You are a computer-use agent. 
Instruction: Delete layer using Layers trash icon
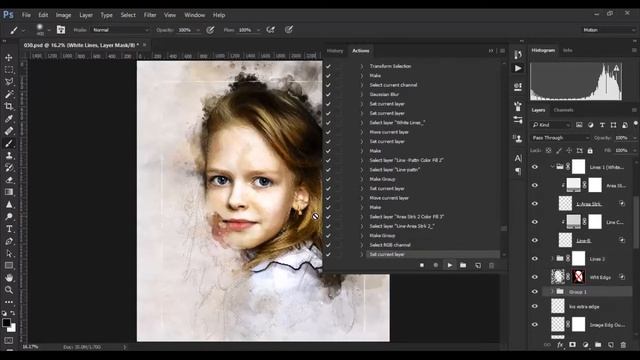(x=623, y=345)
